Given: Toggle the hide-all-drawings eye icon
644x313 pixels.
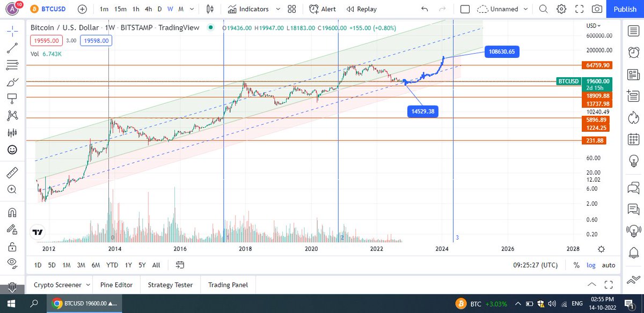Looking at the screenshot, I should pos(11,263).
